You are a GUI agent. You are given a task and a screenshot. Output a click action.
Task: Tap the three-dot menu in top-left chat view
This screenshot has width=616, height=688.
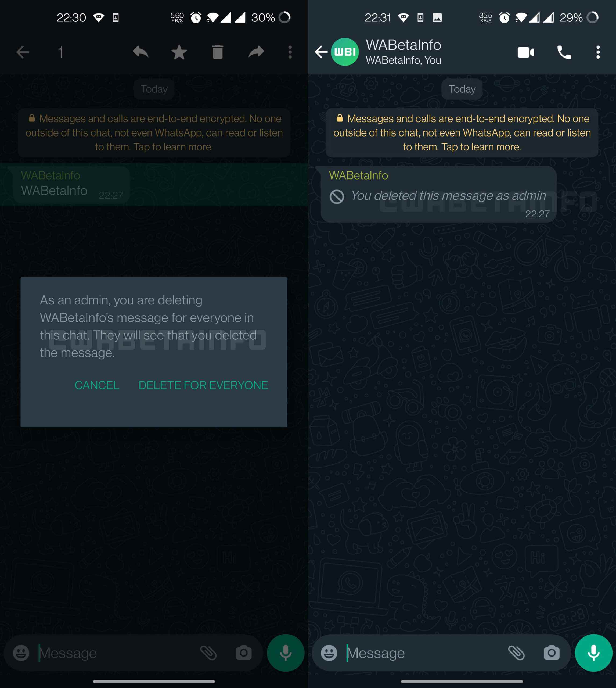pyautogui.click(x=290, y=52)
